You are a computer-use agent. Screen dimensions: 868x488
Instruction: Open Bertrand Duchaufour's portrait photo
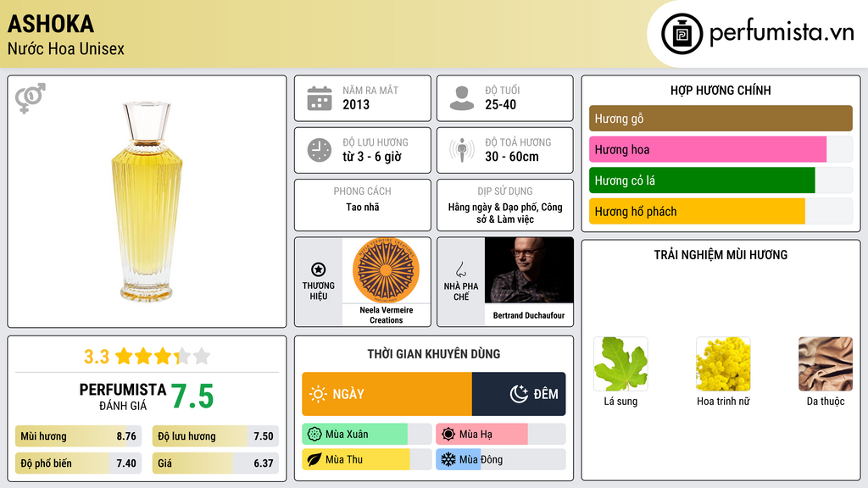529,270
